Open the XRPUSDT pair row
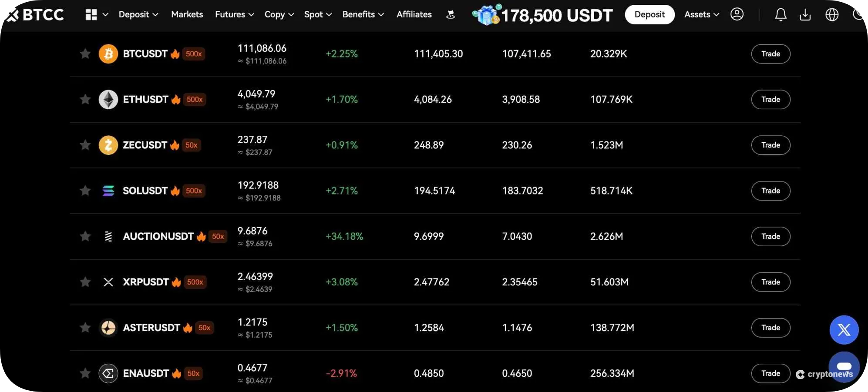This screenshot has height=392, width=868. pyautogui.click(x=145, y=282)
